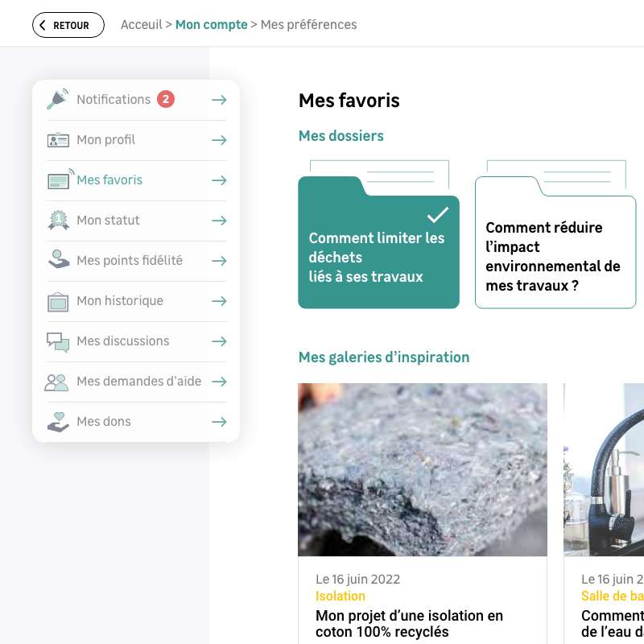
Task: Click the Mon profil ID card icon
Action: (58, 140)
